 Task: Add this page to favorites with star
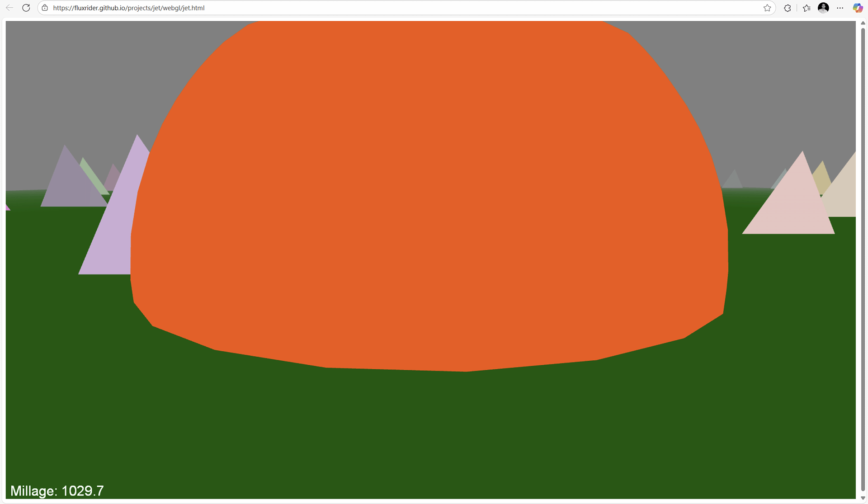(x=767, y=8)
